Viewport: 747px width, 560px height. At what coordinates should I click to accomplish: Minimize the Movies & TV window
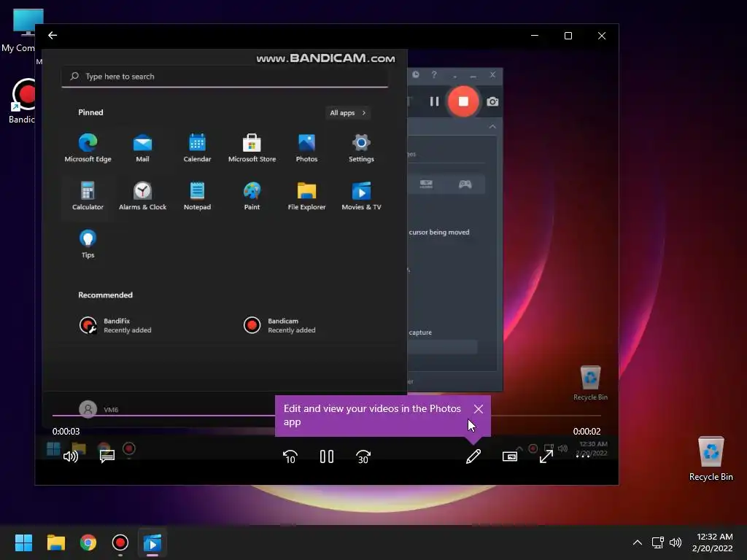[535, 36]
